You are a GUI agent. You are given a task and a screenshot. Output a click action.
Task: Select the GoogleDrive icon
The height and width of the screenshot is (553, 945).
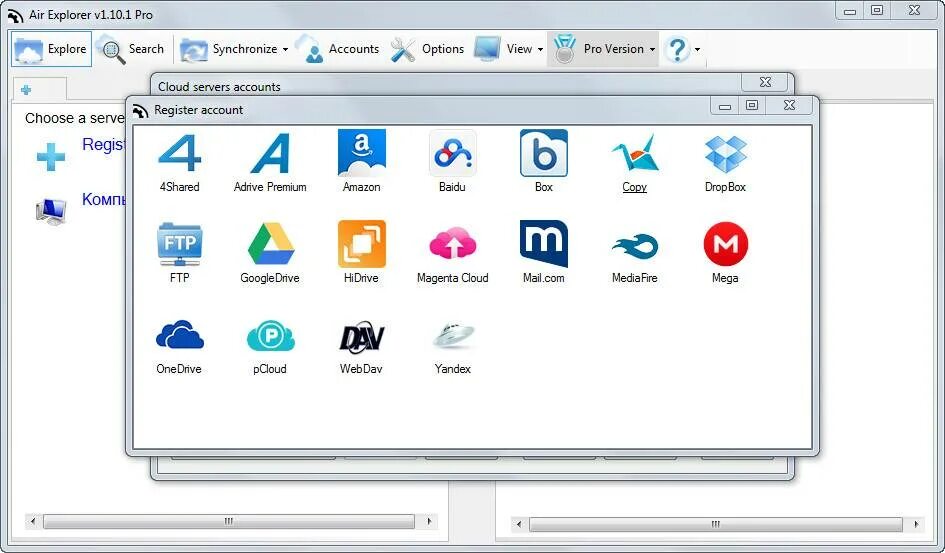pos(271,244)
